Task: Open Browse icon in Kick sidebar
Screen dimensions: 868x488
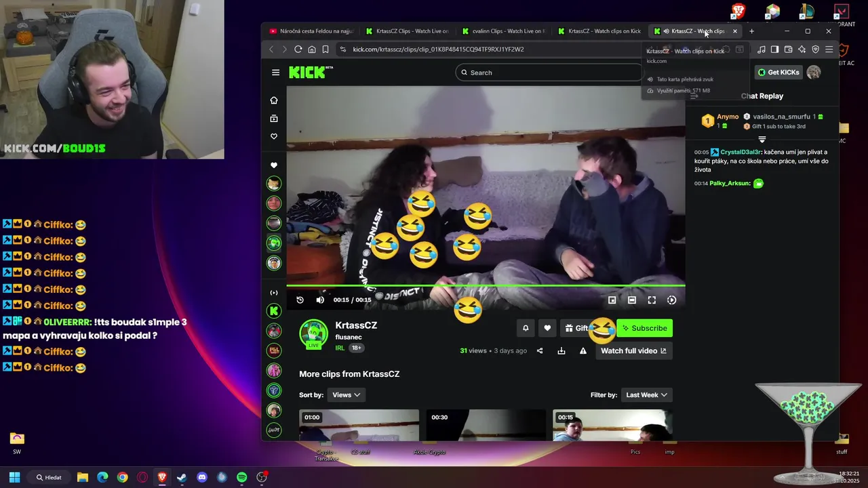Action: coord(274,119)
